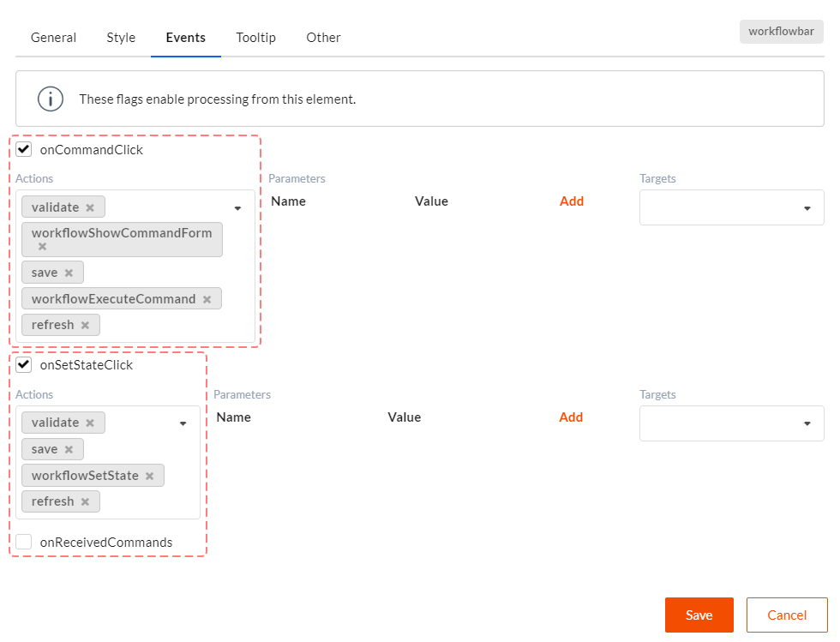This screenshot has width=840, height=642.
Task: Remove save tag under onSetStateClick actions
Action: tap(69, 450)
